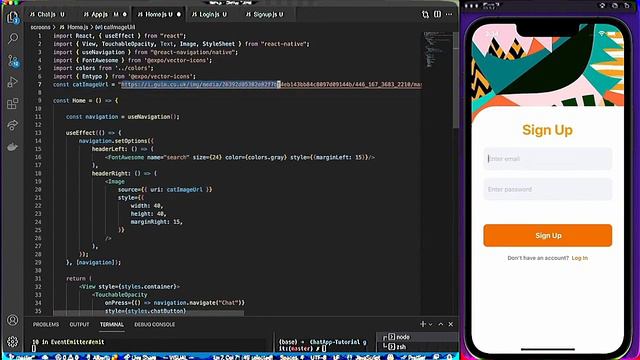The image size is (640, 360).
Task: Click the editor vertical scrollbar thumb
Action: (456, 79)
